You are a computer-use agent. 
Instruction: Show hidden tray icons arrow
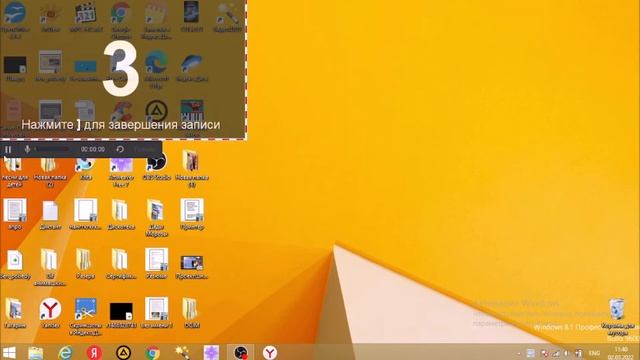(x=519, y=353)
